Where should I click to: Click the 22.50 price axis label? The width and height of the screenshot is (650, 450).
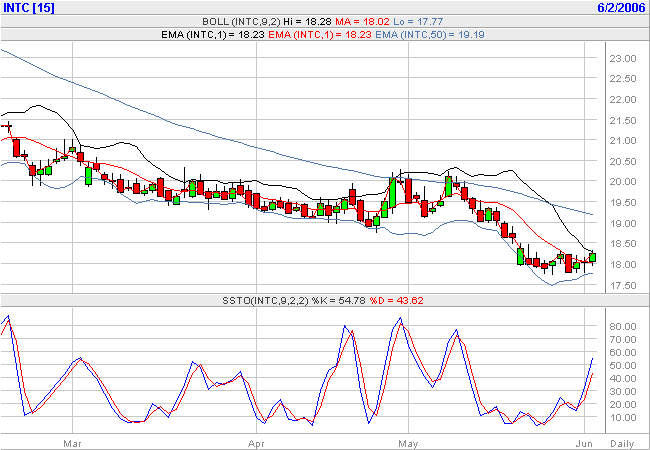point(623,79)
